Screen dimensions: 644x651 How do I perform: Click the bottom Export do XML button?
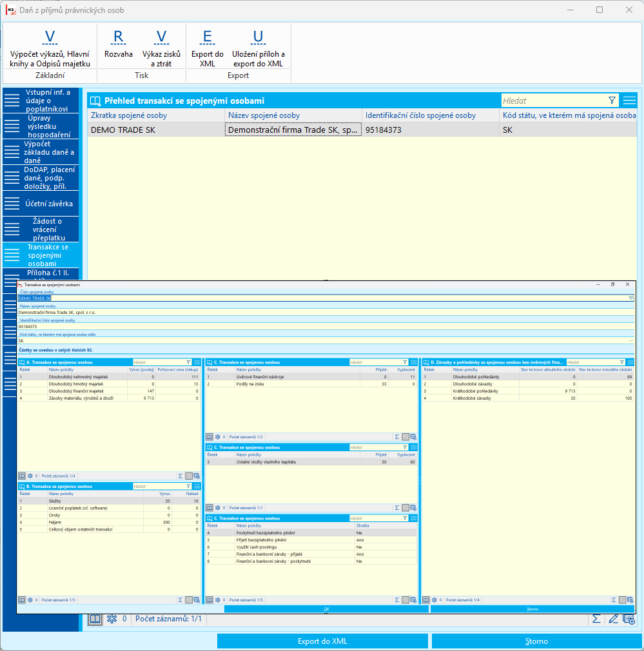(322, 641)
